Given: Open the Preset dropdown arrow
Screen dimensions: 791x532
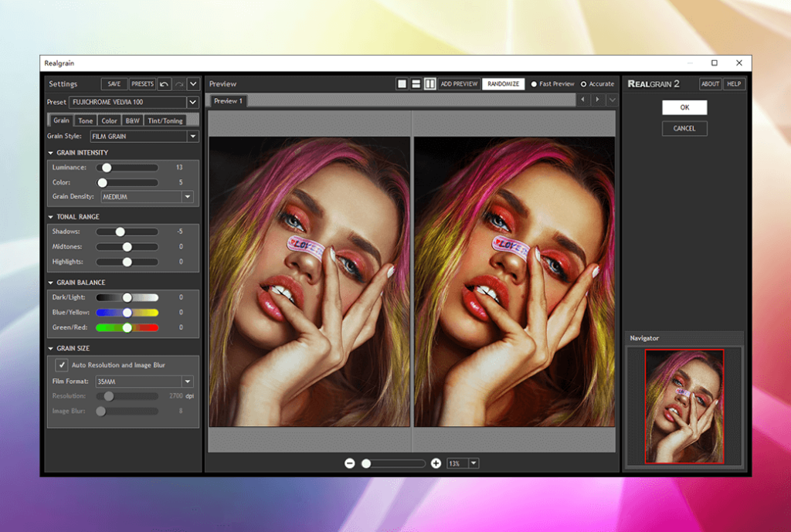Looking at the screenshot, I should point(192,103).
